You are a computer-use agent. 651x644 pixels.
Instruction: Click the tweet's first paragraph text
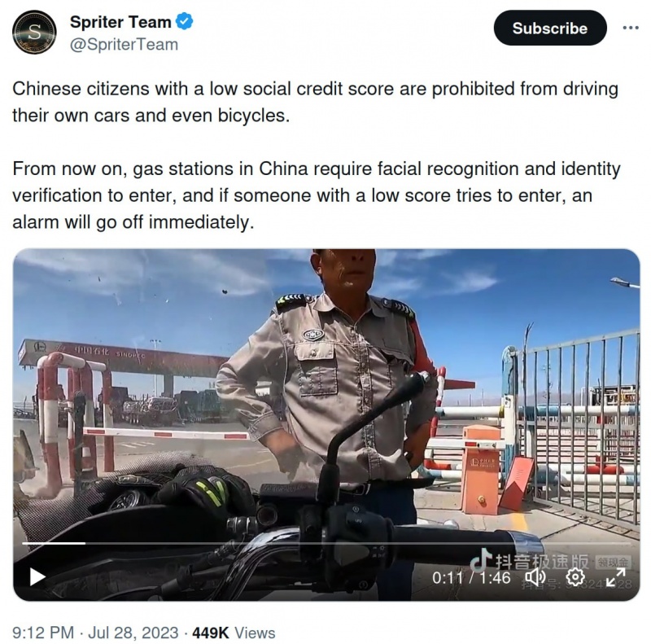tap(315, 103)
